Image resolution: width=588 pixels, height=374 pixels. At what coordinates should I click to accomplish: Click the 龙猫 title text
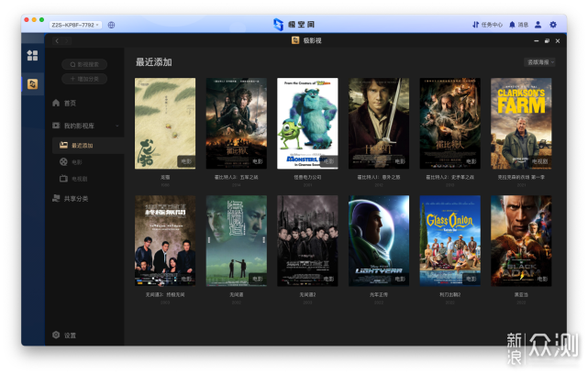pyautogui.click(x=165, y=177)
